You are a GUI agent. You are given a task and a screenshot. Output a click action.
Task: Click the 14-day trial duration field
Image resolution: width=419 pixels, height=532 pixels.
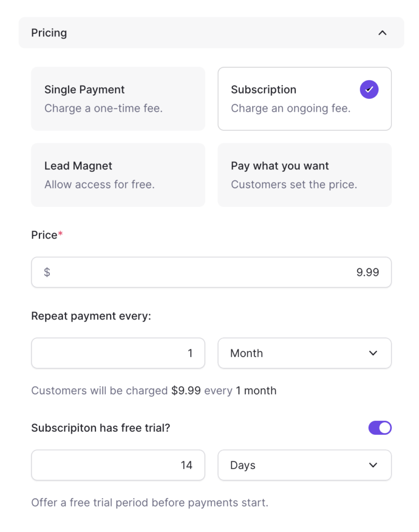118,465
